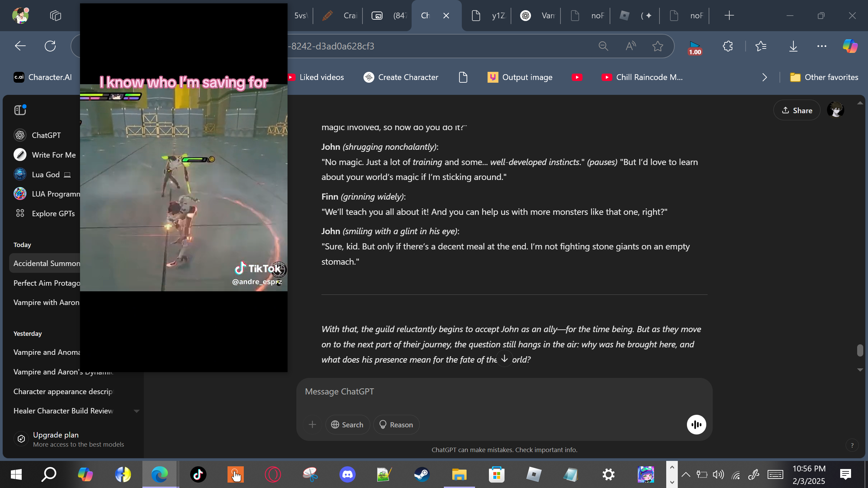Open the ChatGPT profile avatar menu
868x488 pixels.
click(835, 110)
